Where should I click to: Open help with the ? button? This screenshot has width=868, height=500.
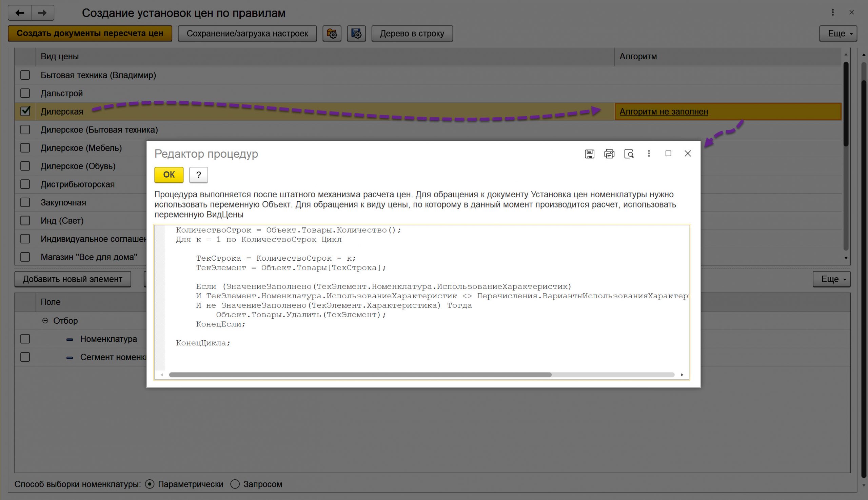point(199,175)
